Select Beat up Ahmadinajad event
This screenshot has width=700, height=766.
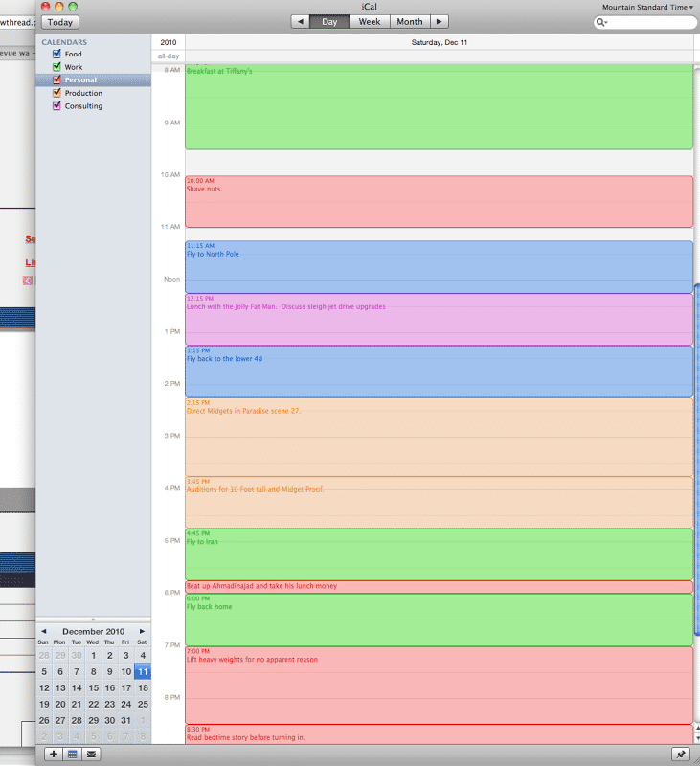[x=439, y=587]
